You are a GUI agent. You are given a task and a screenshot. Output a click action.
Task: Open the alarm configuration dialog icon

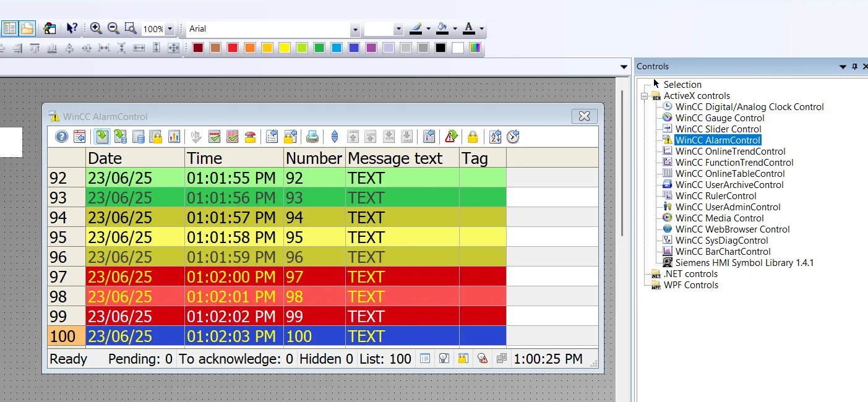click(79, 137)
